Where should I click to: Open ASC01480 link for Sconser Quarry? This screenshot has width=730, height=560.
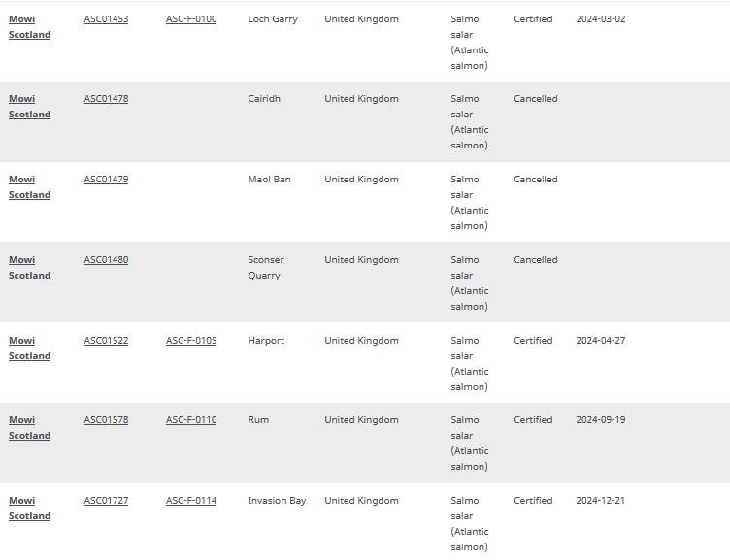tap(106, 260)
